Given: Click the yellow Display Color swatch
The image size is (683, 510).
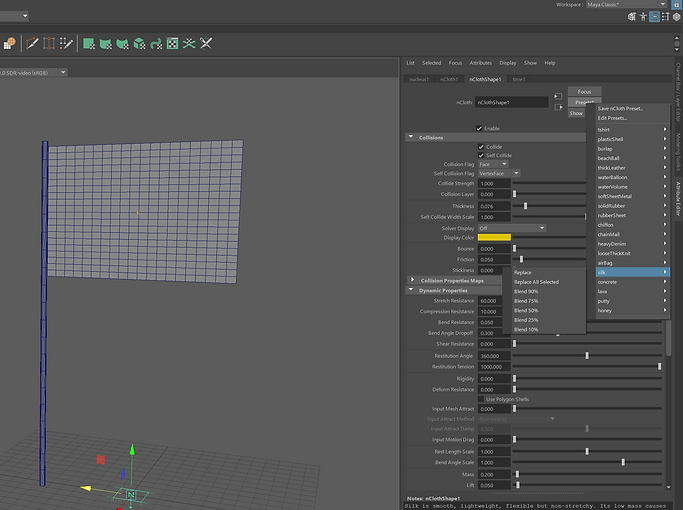Looking at the screenshot, I should coord(494,237).
